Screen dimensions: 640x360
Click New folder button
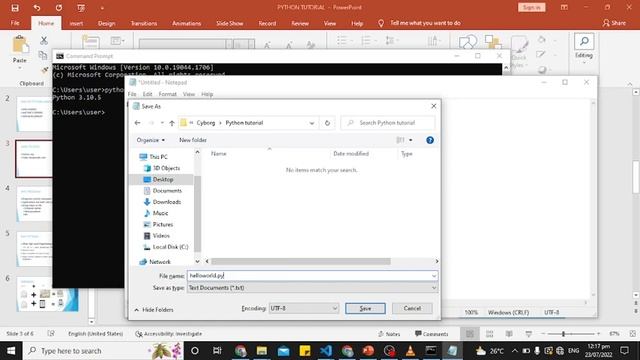[193, 140]
